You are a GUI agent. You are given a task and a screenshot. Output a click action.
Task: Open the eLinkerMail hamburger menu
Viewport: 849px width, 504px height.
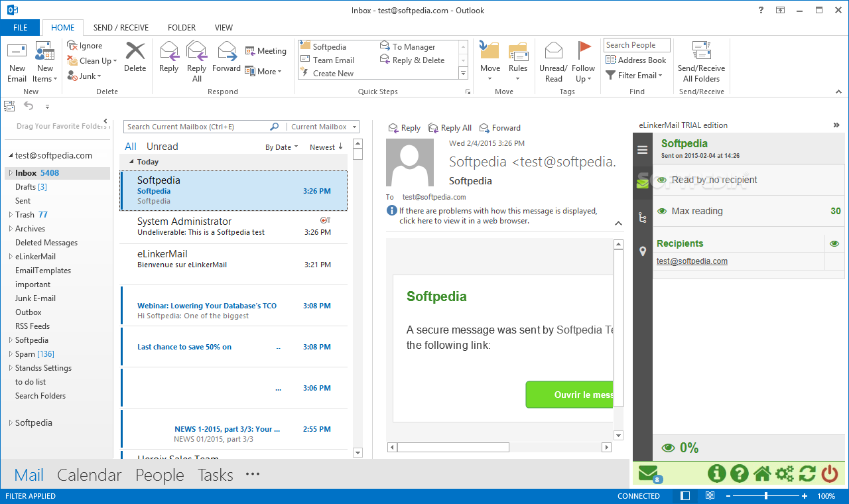pyautogui.click(x=642, y=150)
